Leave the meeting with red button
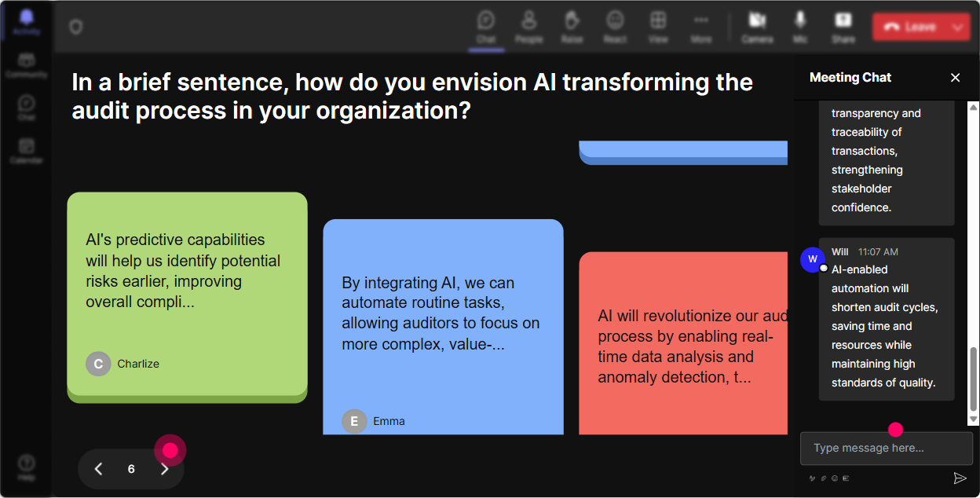The image size is (980, 498). point(909,27)
